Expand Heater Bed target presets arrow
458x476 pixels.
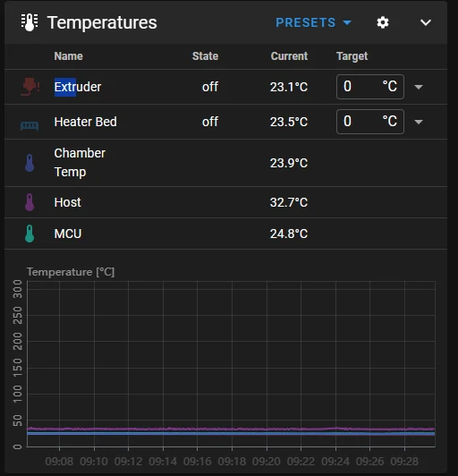[x=419, y=122]
